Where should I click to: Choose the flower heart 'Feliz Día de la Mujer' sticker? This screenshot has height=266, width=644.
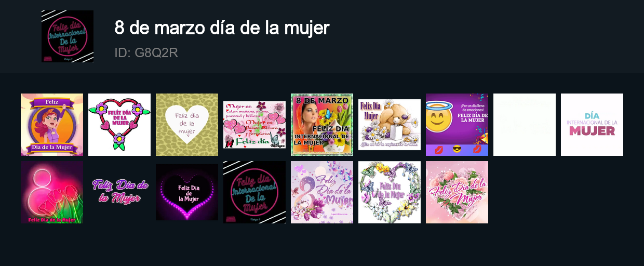(x=119, y=125)
